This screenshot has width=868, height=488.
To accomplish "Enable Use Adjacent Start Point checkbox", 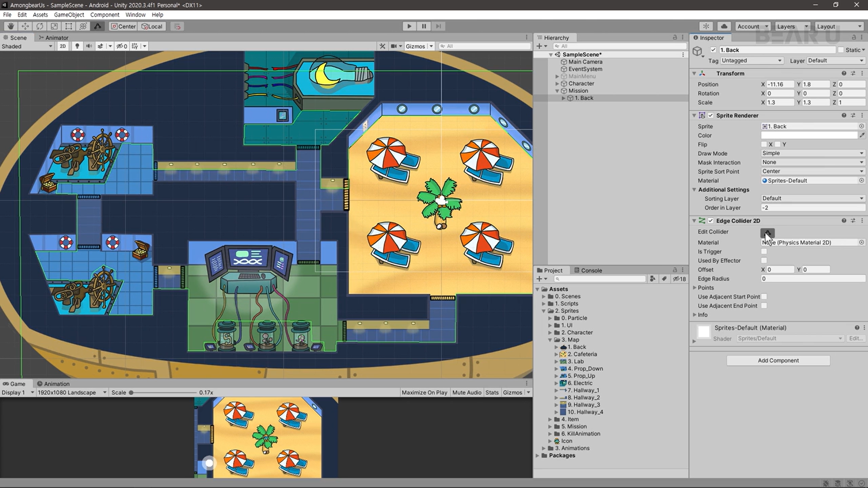I will [x=764, y=297].
